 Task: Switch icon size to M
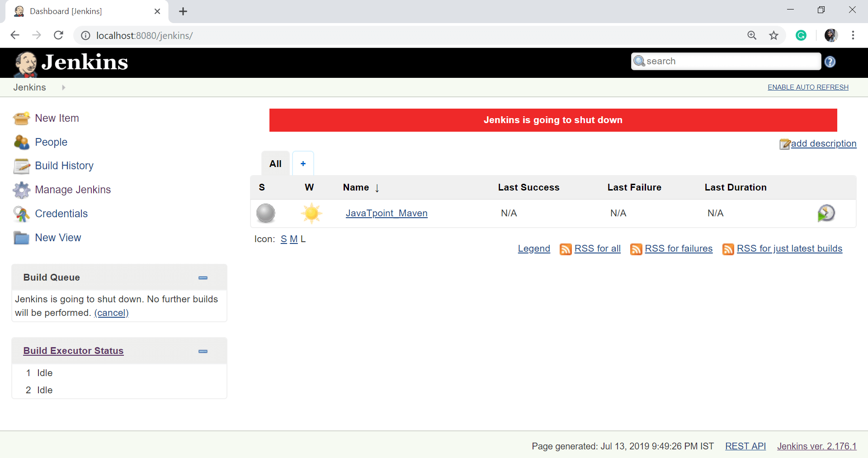[x=294, y=239]
